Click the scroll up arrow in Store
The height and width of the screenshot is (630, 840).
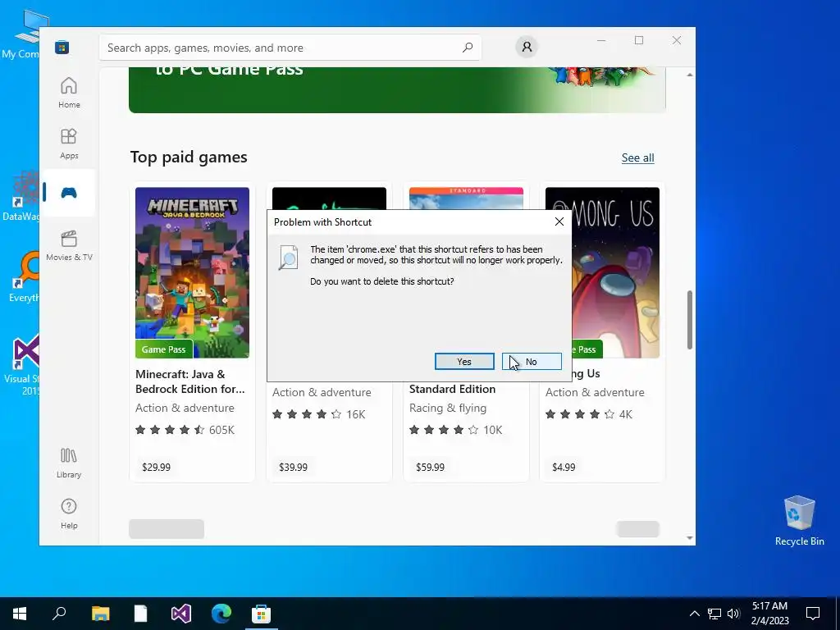[x=689, y=75]
